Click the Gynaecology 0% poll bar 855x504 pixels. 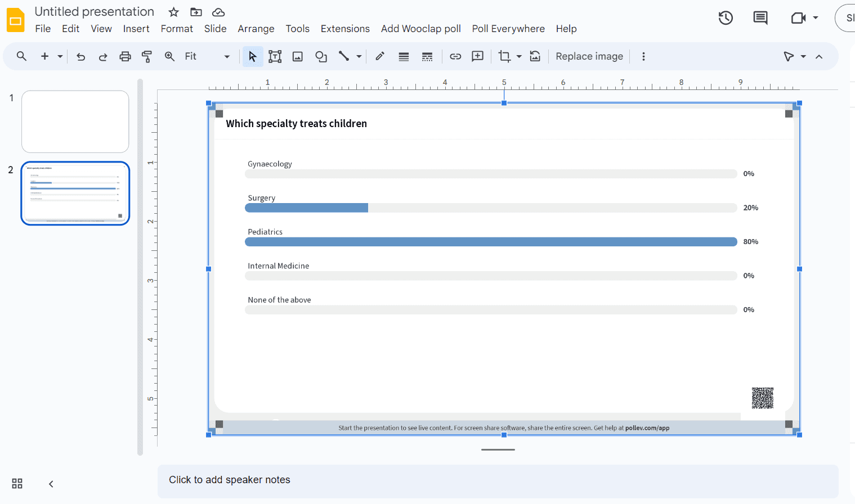(x=491, y=174)
